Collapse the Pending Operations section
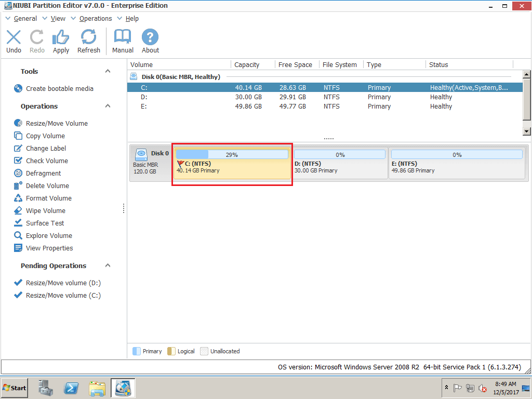Screen dimensions: 532x399 108,265
